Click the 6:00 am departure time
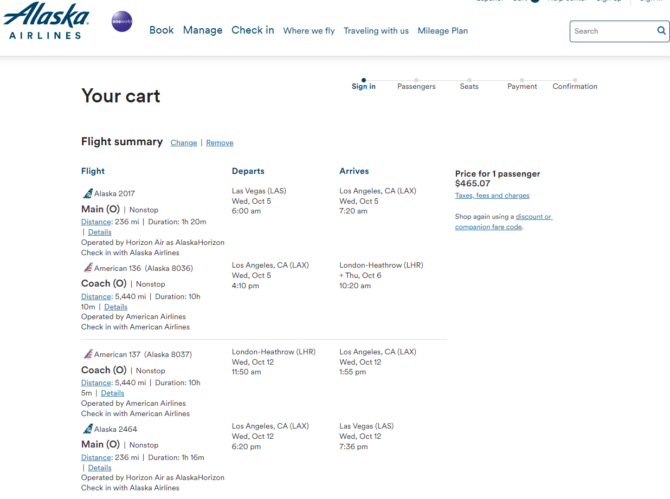Viewport: 670px width, 499px height. (x=246, y=211)
